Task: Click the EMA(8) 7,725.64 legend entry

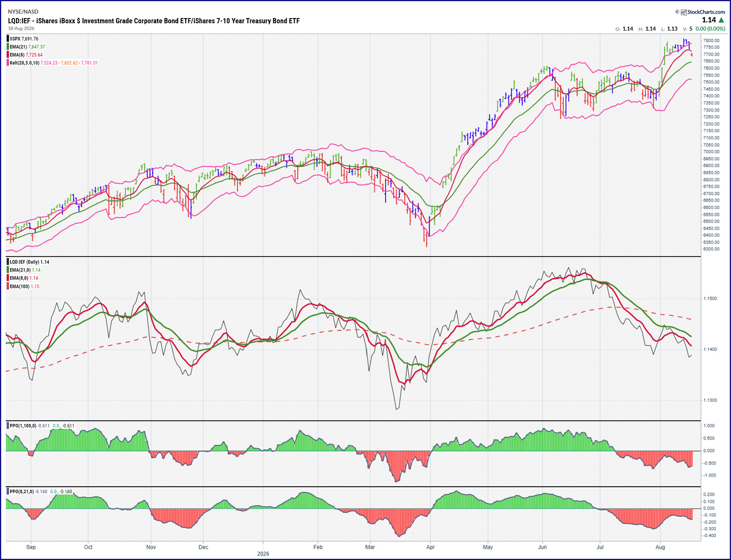Action: click(x=26, y=55)
